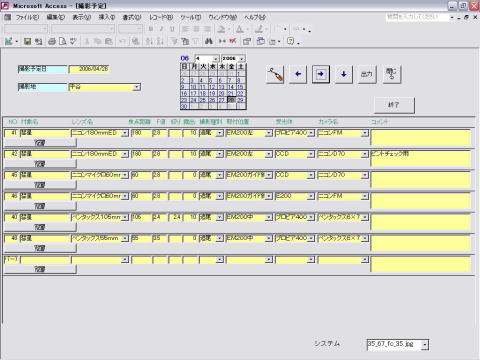Click the Save icon in the toolbar
Viewport: 480px width, 360px height.
(x=28, y=41)
